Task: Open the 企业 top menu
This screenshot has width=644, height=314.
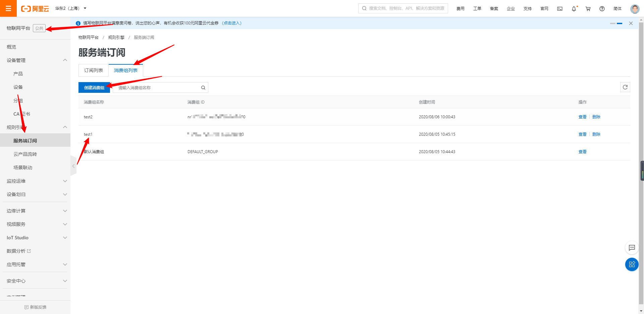Action: click(511, 9)
